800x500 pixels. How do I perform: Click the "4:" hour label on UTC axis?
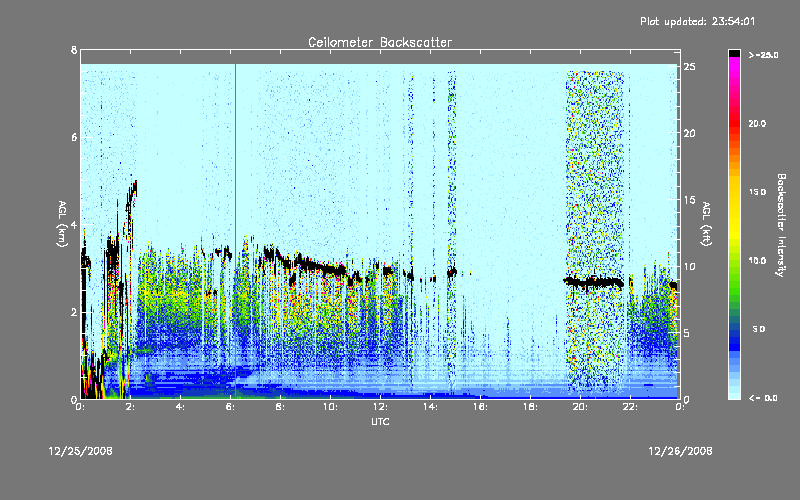180,407
